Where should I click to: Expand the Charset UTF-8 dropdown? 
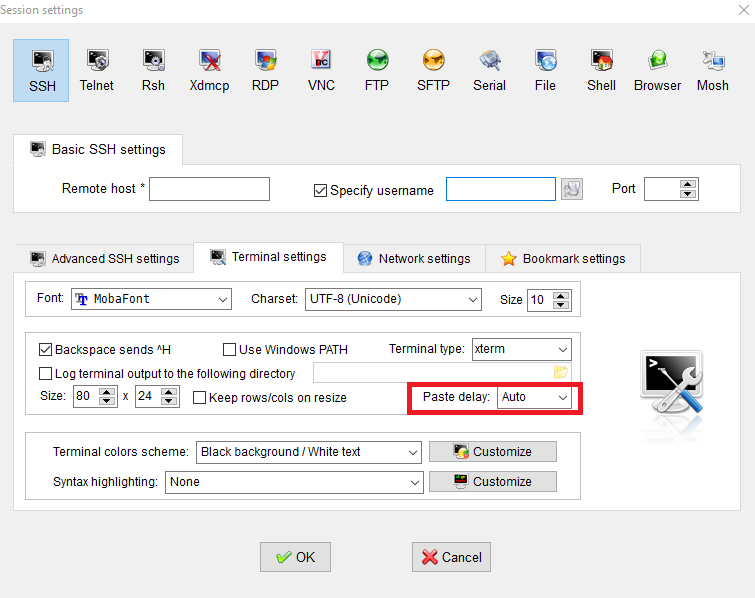pyautogui.click(x=393, y=299)
